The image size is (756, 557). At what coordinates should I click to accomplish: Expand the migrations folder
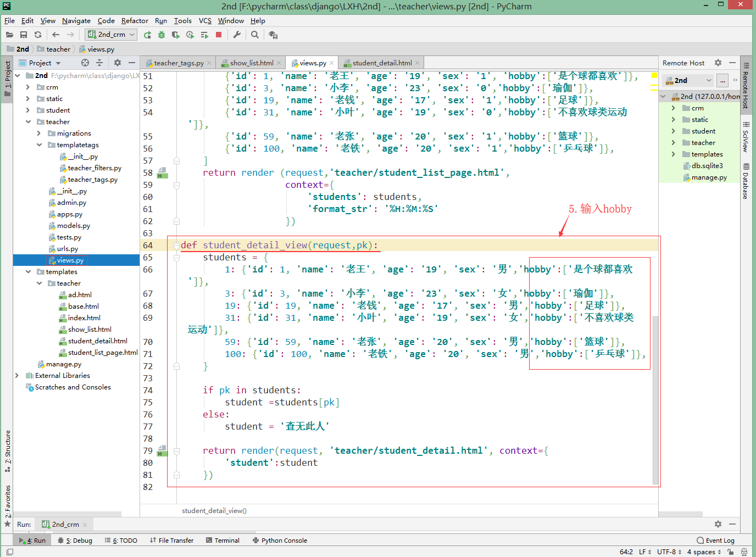(x=39, y=133)
